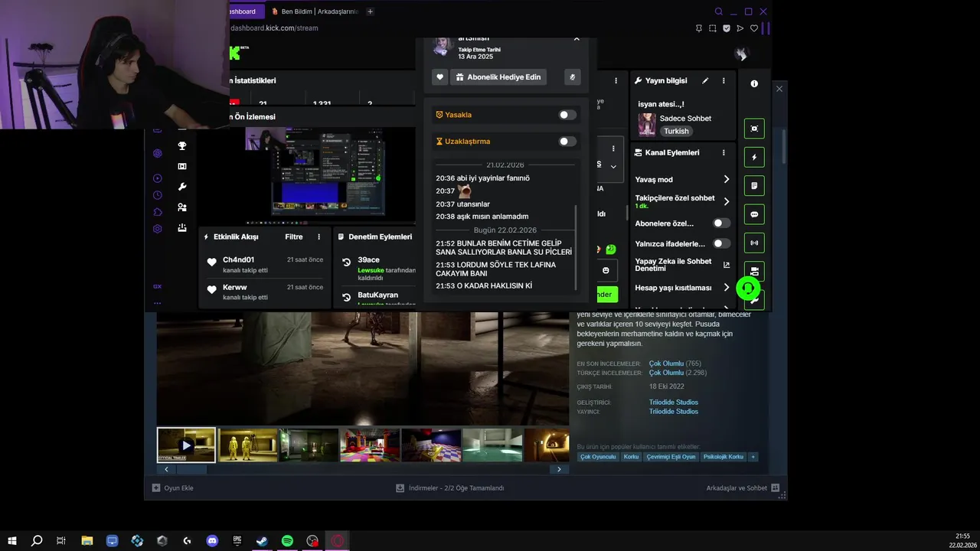This screenshot has height=551, width=980.
Task: Click the Turkish language tag
Action: pos(676,132)
